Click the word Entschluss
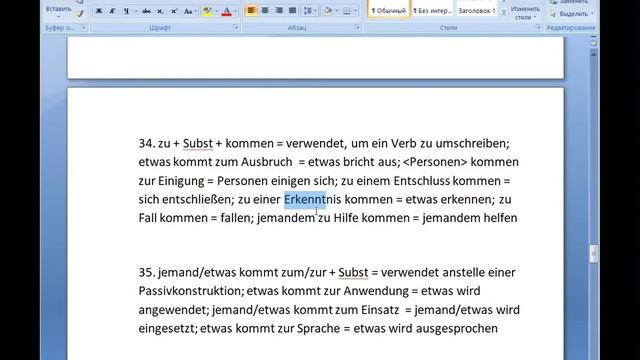This screenshot has width=640, height=360. tap(421, 181)
